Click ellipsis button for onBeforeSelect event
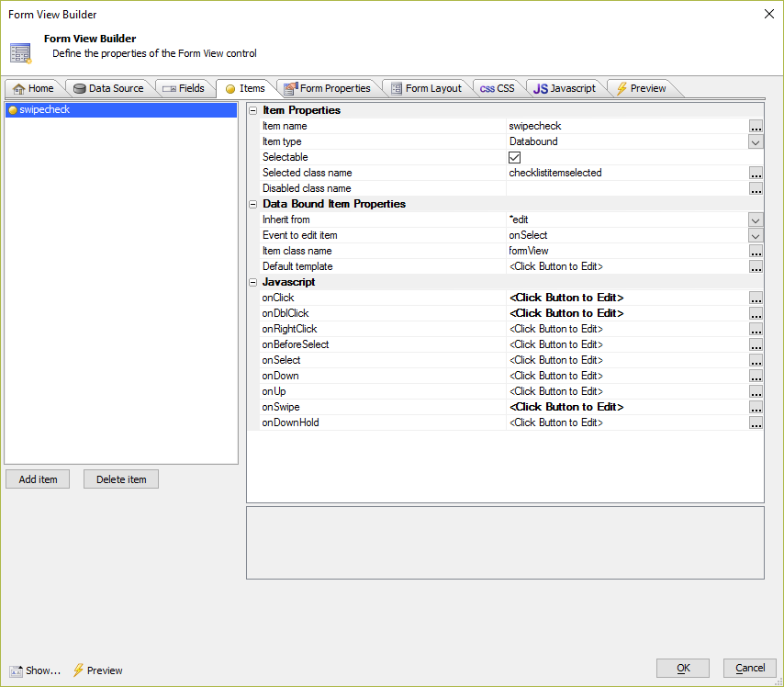784x687 pixels. tap(756, 344)
